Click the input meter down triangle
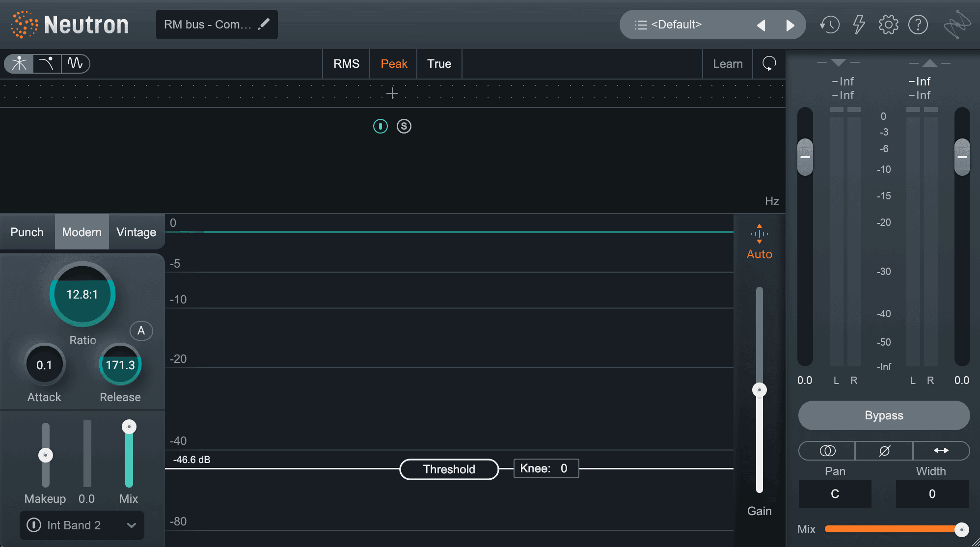Image resolution: width=980 pixels, height=547 pixels. coord(839,63)
